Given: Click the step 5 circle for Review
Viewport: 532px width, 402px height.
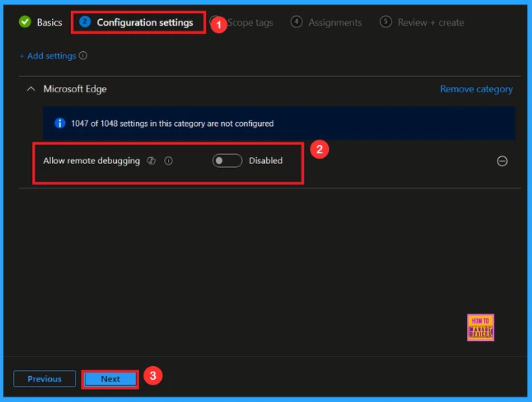Looking at the screenshot, I should pos(385,21).
